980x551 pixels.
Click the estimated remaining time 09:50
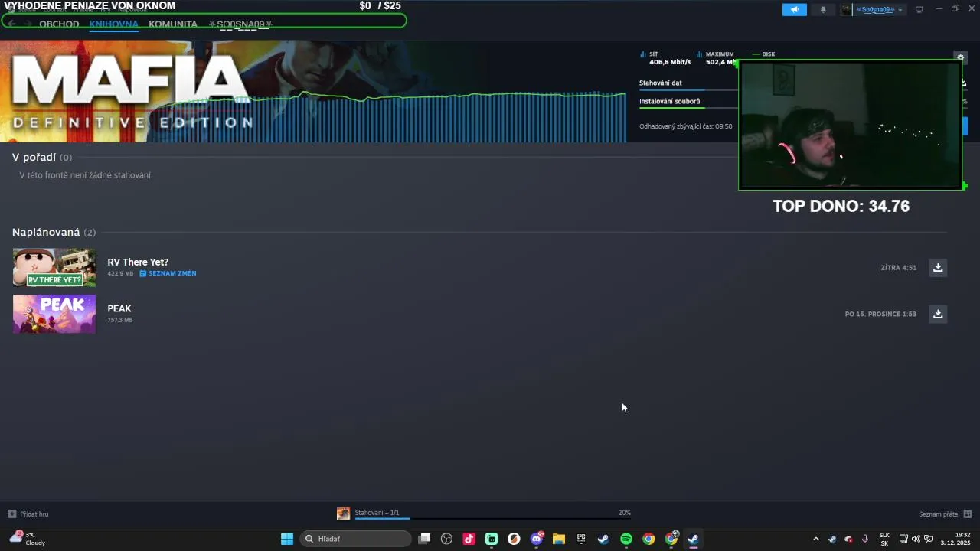[686, 126]
